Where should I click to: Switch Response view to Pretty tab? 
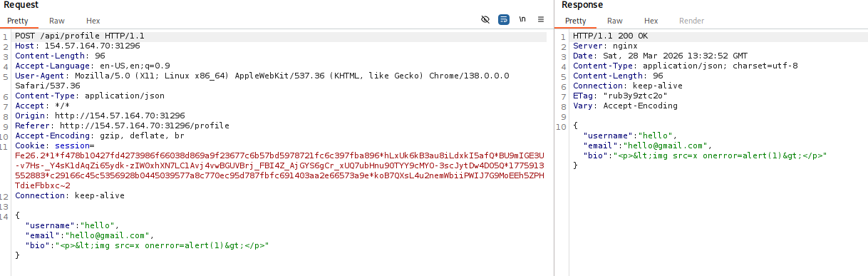[576, 21]
